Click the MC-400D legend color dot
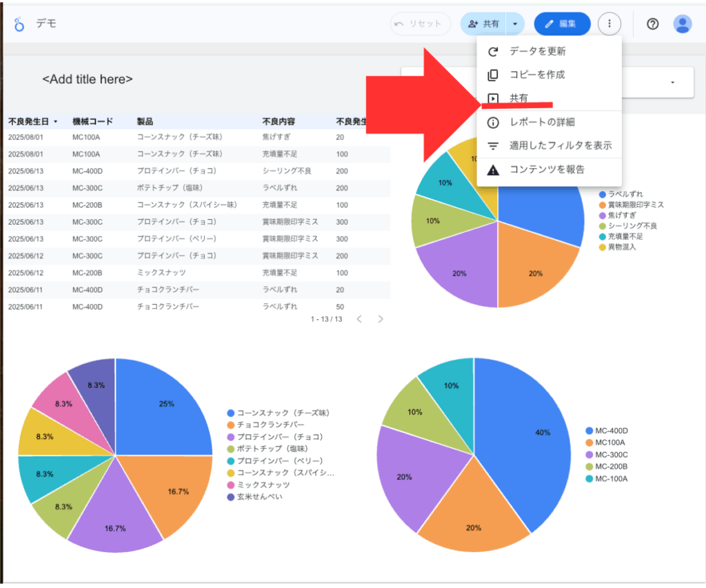This screenshot has height=588, width=706. pyautogui.click(x=589, y=432)
